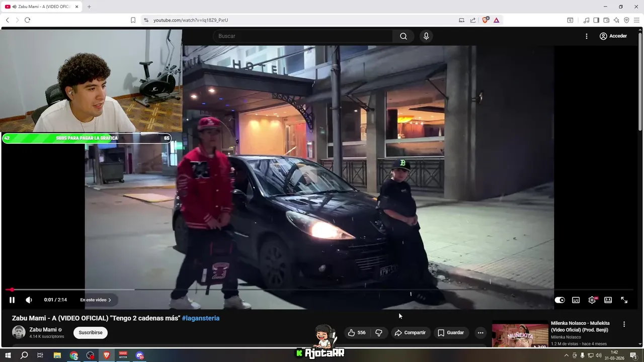Open the #lagansteria hashtag link
The image size is (644, 362).
tap(201, 318)
